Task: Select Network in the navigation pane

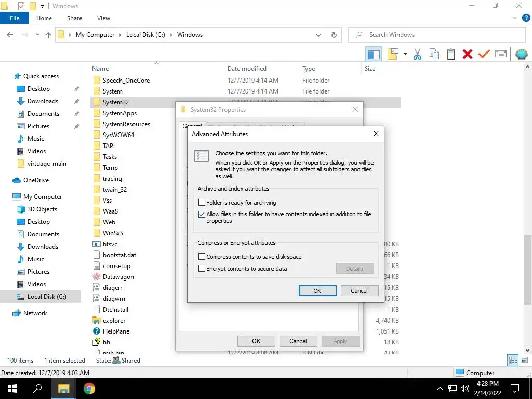Action: point(35,313)
